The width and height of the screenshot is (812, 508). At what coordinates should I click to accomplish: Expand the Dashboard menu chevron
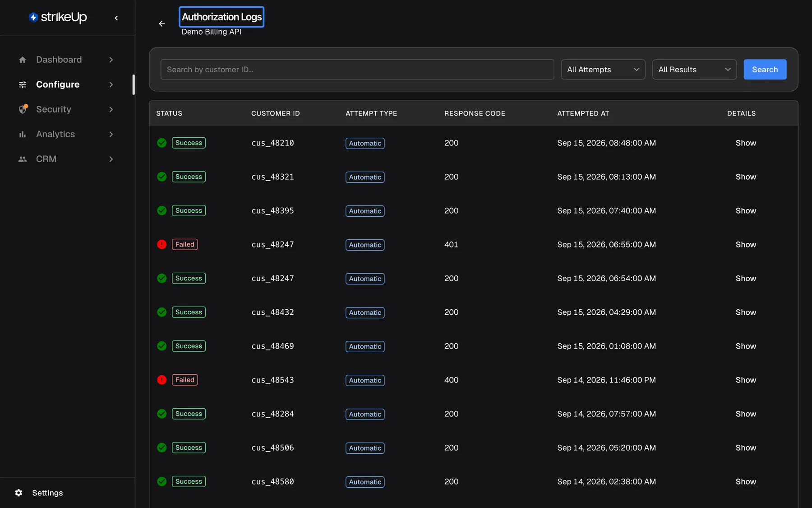pos(111,60)
